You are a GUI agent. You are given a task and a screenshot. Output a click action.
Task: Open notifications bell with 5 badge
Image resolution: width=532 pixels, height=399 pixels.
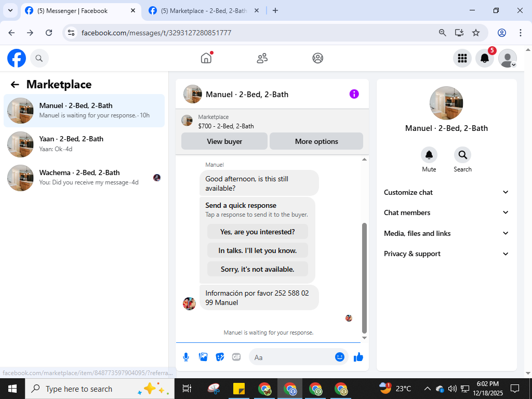tap(485, 58)
